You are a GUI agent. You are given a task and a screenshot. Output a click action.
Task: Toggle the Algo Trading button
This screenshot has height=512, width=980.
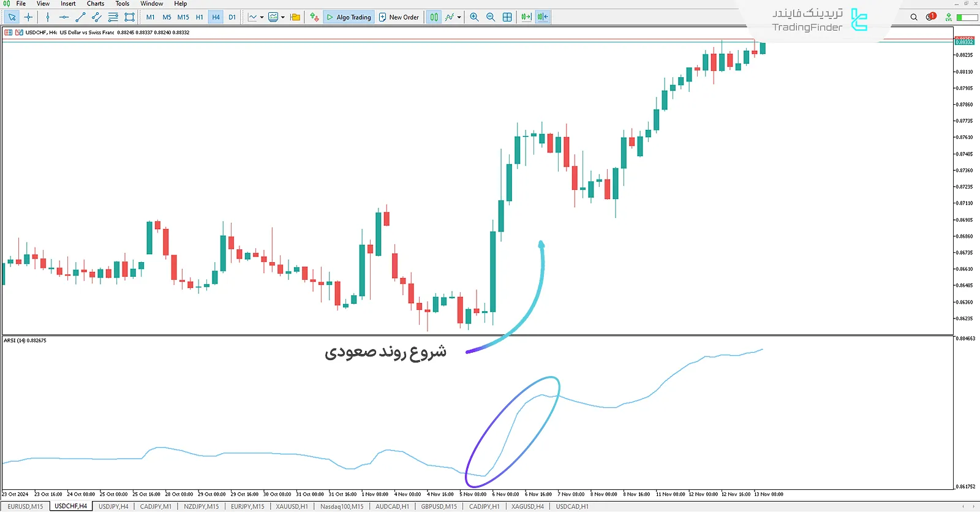[349, 17]
